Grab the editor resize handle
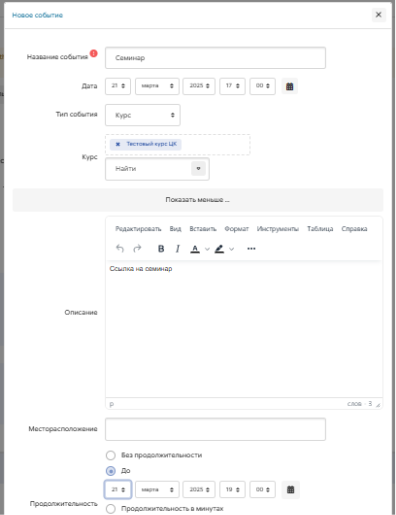396x515 pixels. (x=378, y=405)
